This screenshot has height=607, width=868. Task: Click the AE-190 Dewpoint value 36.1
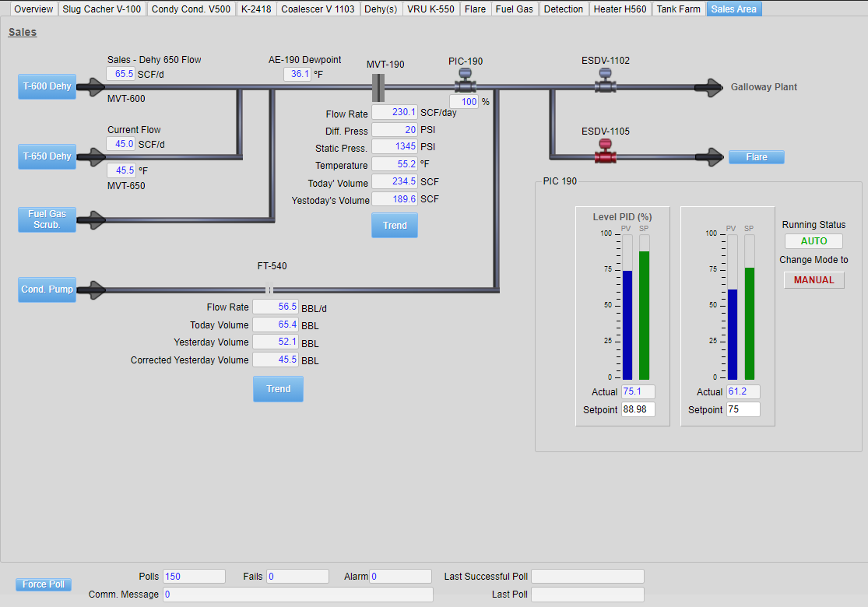click(x=297, y=74)
